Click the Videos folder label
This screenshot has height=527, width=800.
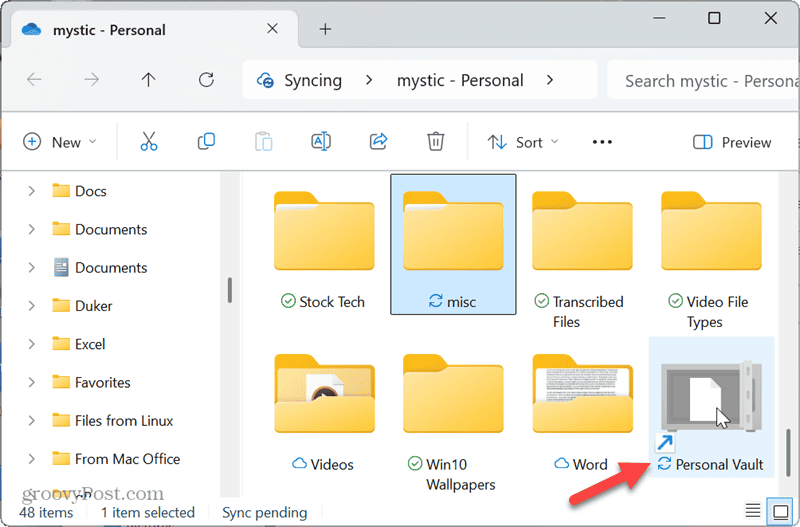(332, 464)
